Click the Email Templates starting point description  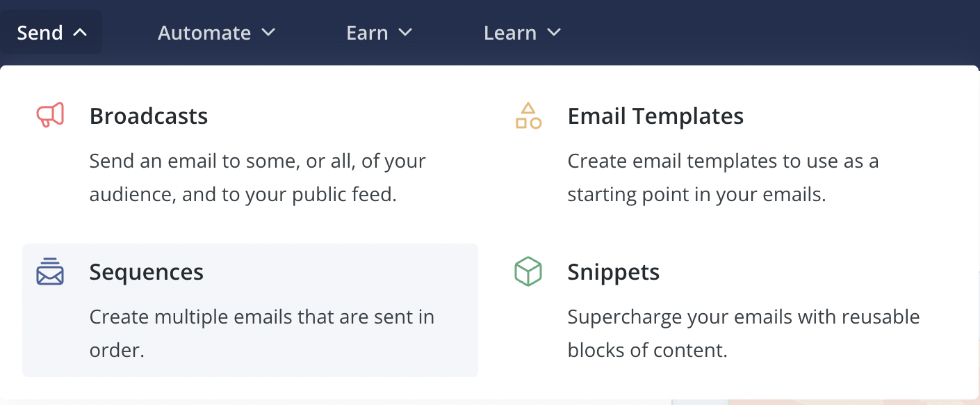pos(723,177)
